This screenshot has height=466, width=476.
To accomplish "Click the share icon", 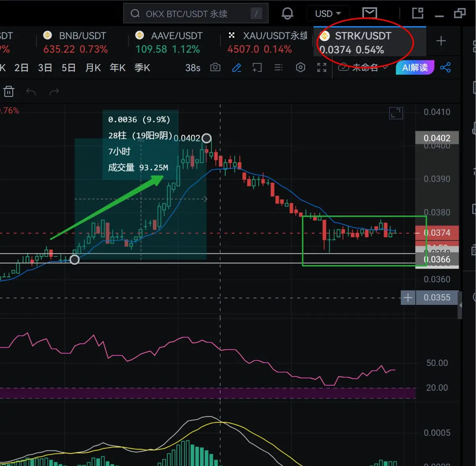I will click(445, 67).
